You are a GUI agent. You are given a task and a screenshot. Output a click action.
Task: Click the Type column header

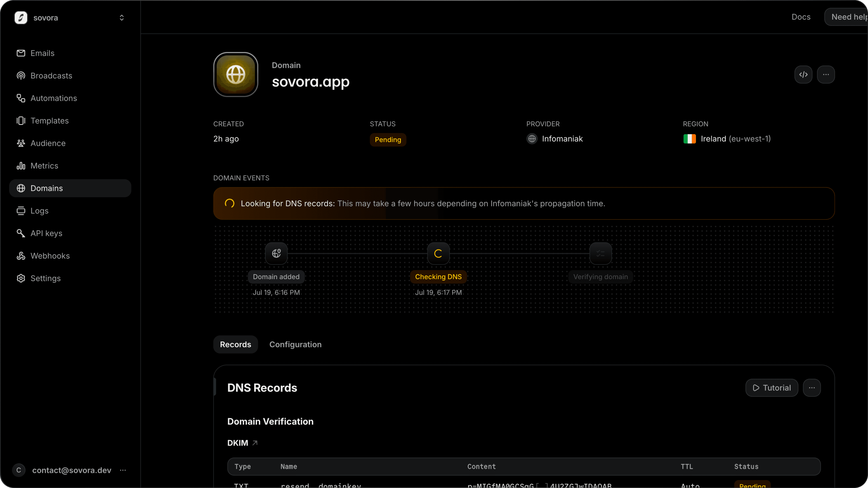tap(243, 467)
